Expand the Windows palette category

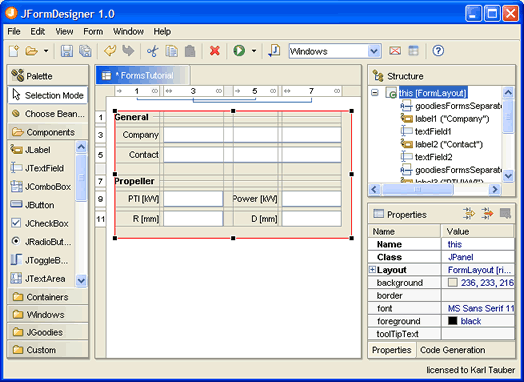tap(48, 314)
